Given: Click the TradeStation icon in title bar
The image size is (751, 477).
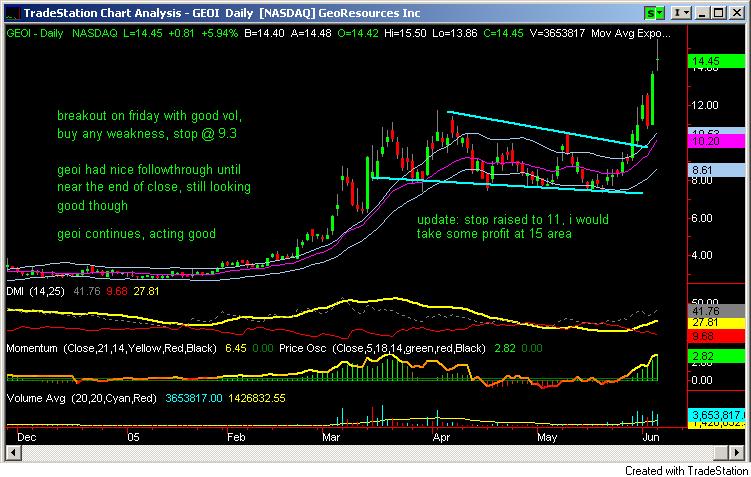Looking at the screenshot, I should click(12, 13).
